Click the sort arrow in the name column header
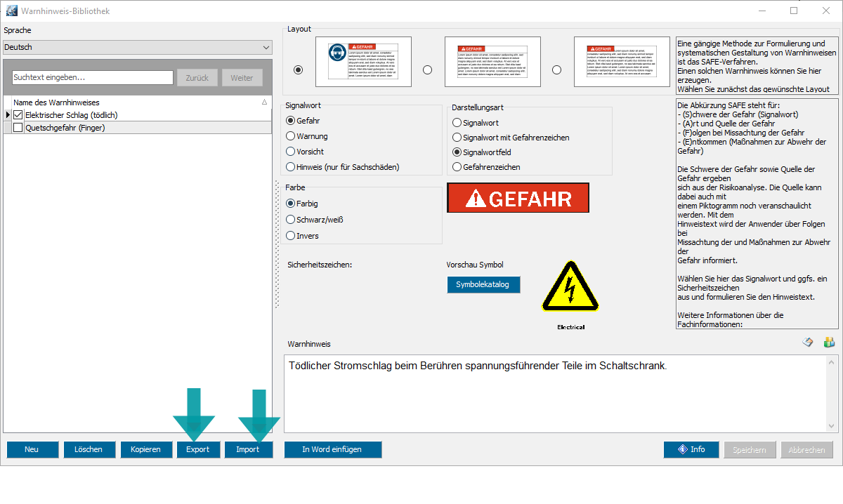843x504 pixels. [x=264, y=102]
